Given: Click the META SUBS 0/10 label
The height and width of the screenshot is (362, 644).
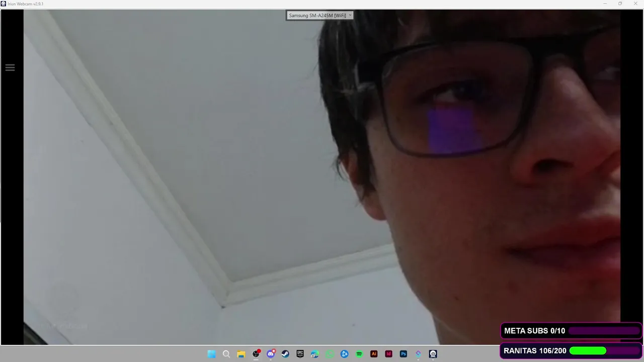Looking at the screenshot, I should click(534, 331).
